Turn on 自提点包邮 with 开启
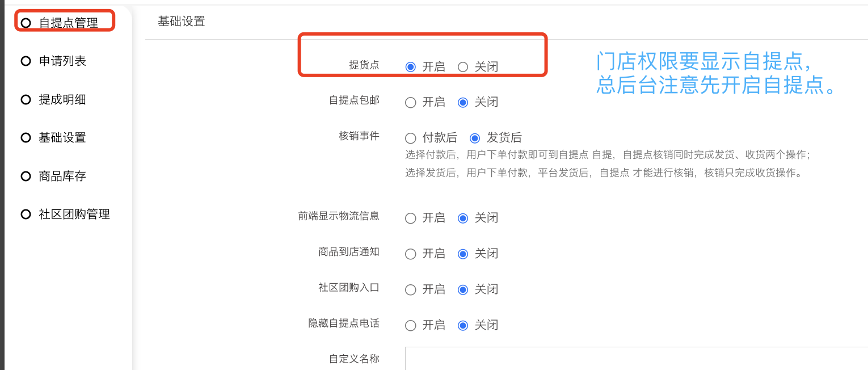Viewport: 868px width, 370px height. (x=411, y=103)
